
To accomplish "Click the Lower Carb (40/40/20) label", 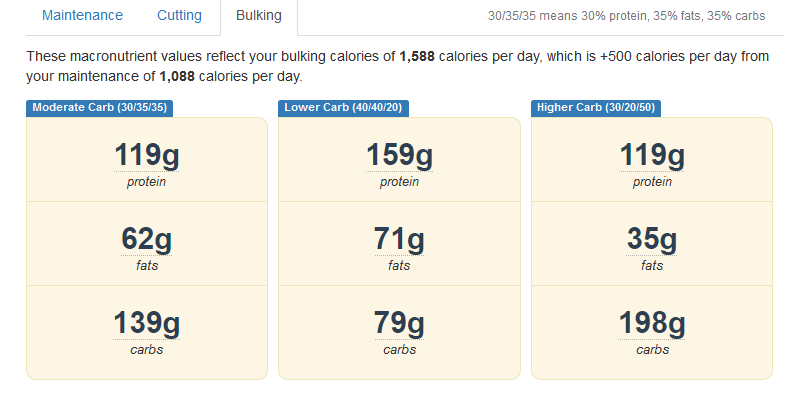I will coord(343,108).
